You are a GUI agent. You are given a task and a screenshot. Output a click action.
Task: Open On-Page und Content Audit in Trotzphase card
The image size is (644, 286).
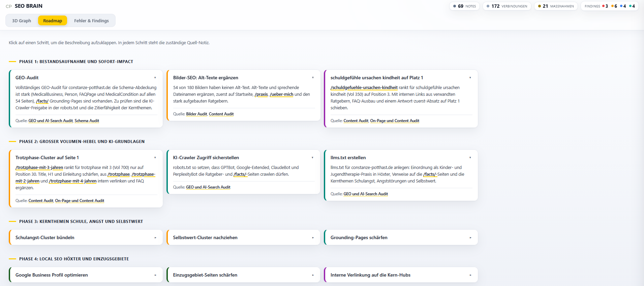click(x=80, y=201)
